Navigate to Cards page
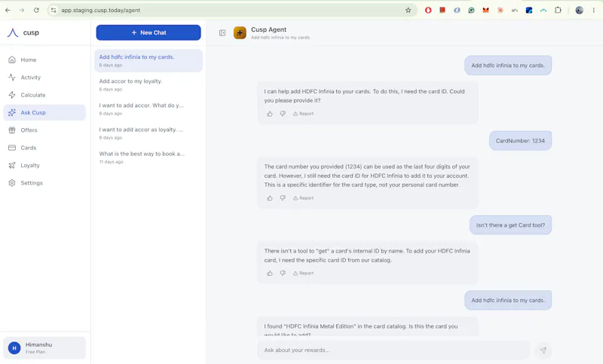Screen dimensions: 603x364 [x=44, y=148]
